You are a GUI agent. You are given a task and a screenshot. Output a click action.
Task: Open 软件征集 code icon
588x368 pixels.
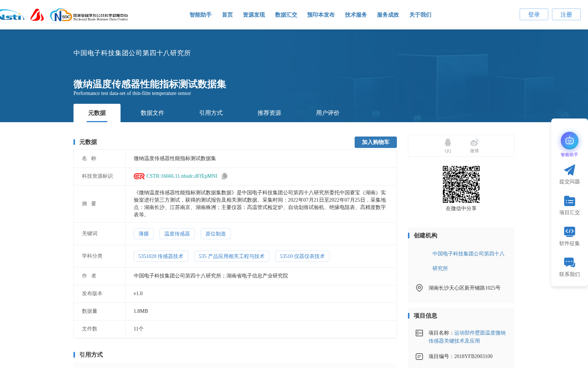[x=569, y=231]
